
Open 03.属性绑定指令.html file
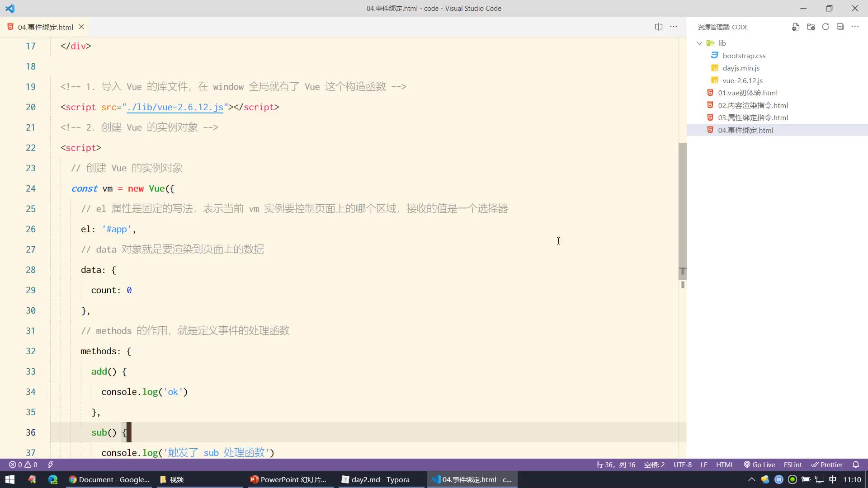(753, 117)
